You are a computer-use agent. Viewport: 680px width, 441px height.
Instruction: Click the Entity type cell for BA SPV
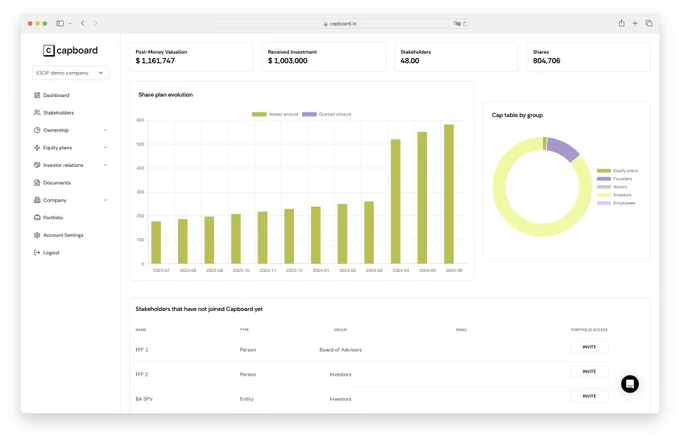pyautogui.click(x=247, y=399)
